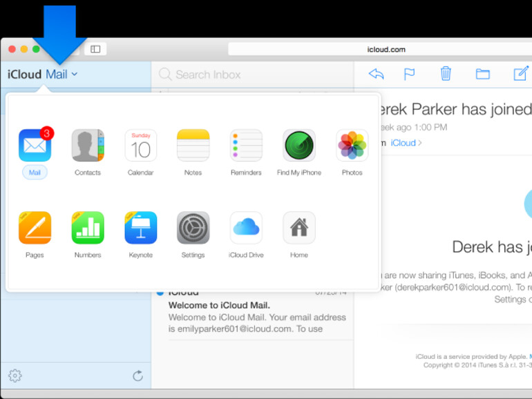The image size is (532, 399).
Task: Launch Pages beta app
Action: point(35,228)
